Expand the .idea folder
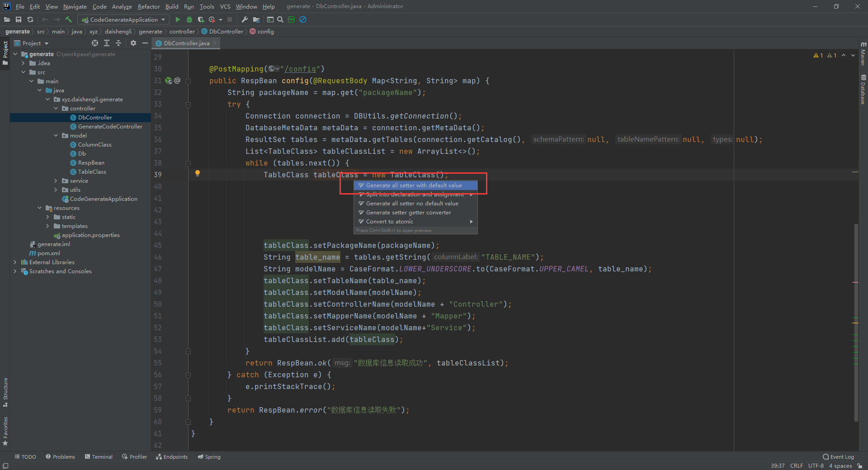This screenshot has height=470, width=868. 23,63
